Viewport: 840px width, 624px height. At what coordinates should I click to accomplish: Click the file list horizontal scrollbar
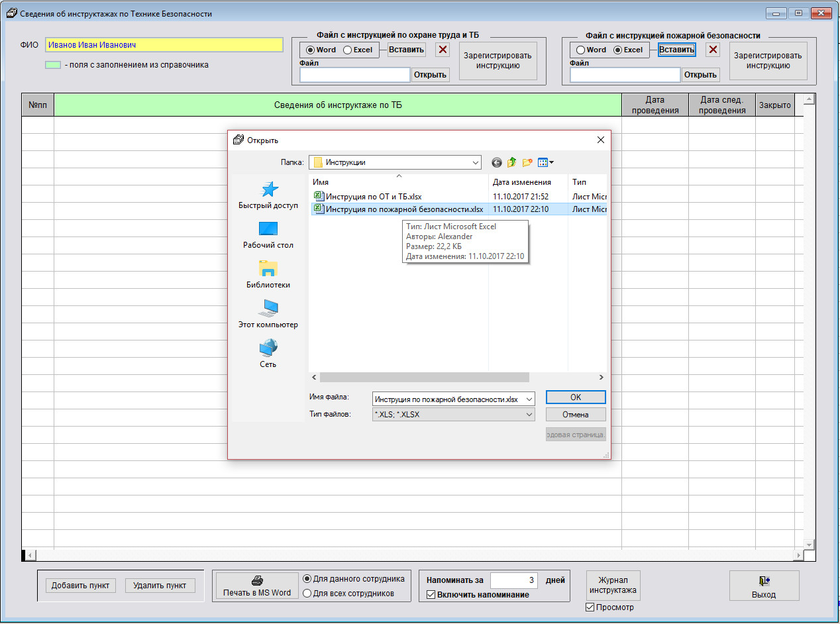click(424, 377)
